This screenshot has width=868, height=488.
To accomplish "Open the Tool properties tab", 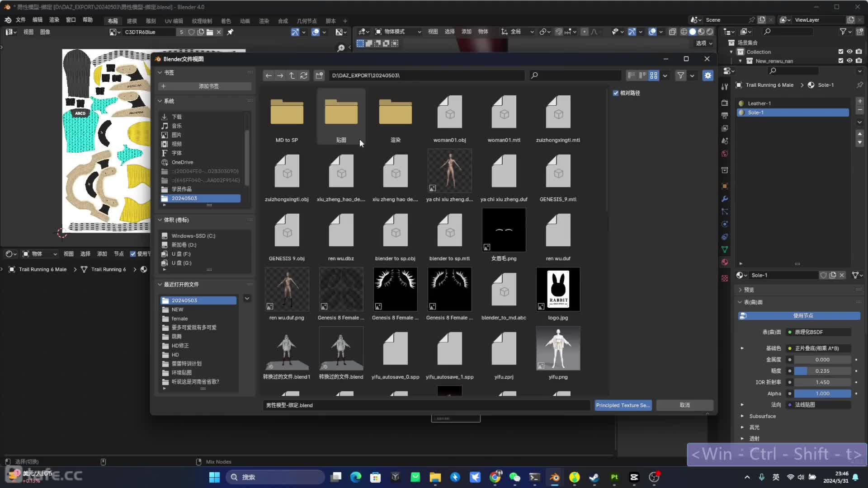I will tap(725, 86).
